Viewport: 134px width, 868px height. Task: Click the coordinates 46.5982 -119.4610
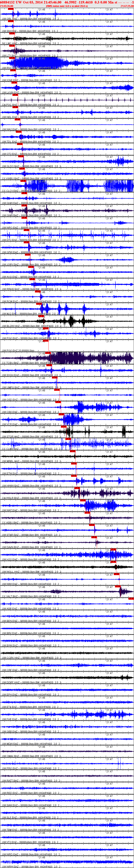[79, 2]
